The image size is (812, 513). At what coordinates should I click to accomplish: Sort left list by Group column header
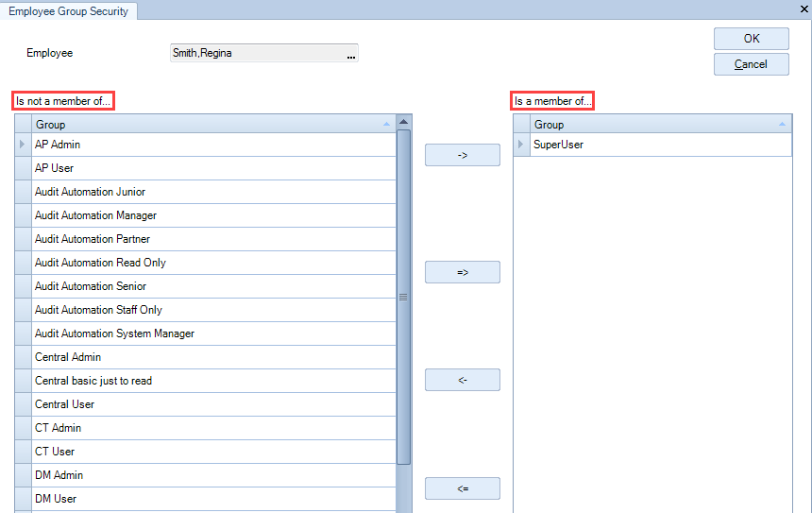click(x=213, y=125)
